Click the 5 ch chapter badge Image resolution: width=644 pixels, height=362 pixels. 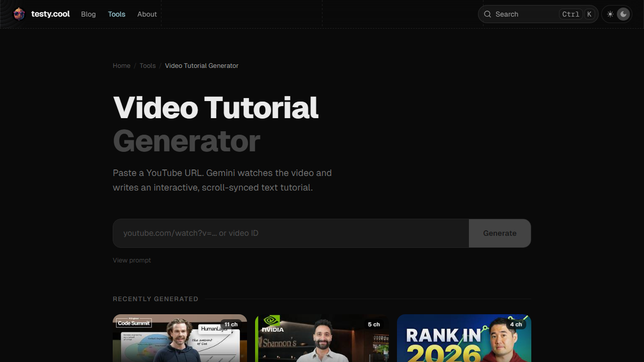pyautogui.click(x=374, y=324)
